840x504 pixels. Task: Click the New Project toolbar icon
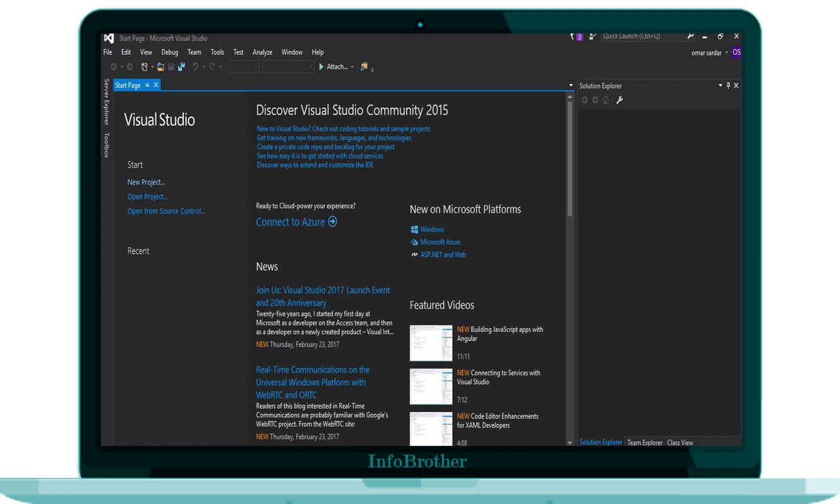tap(144, 67)
